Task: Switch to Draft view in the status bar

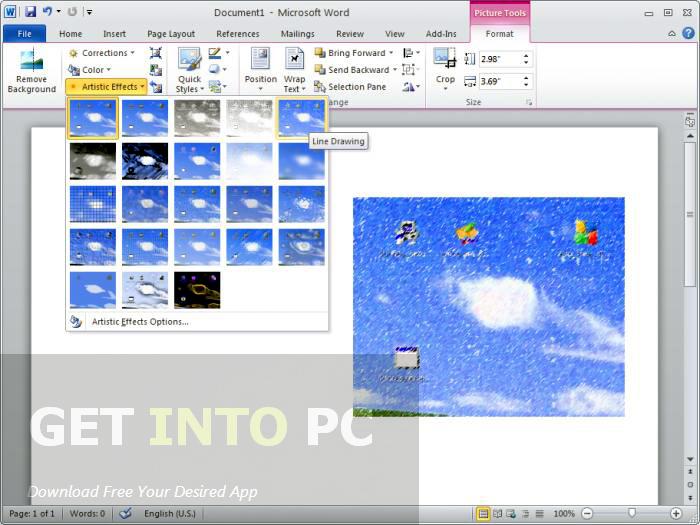Action: (540, 514)
